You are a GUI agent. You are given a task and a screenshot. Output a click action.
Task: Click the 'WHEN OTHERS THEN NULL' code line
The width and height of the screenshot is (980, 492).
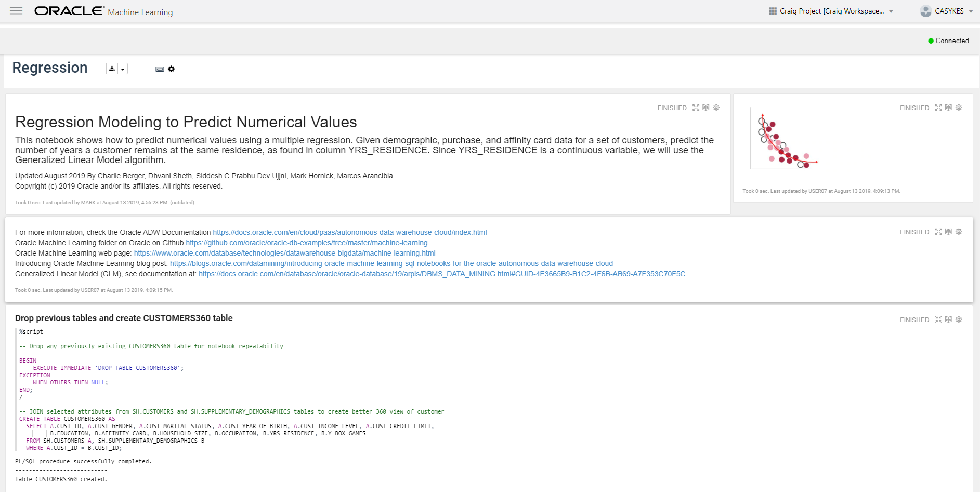(x=70, y=382)
